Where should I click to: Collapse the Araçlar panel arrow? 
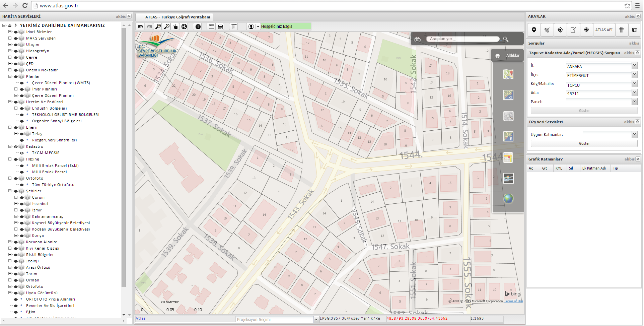(x=638, y=16)
